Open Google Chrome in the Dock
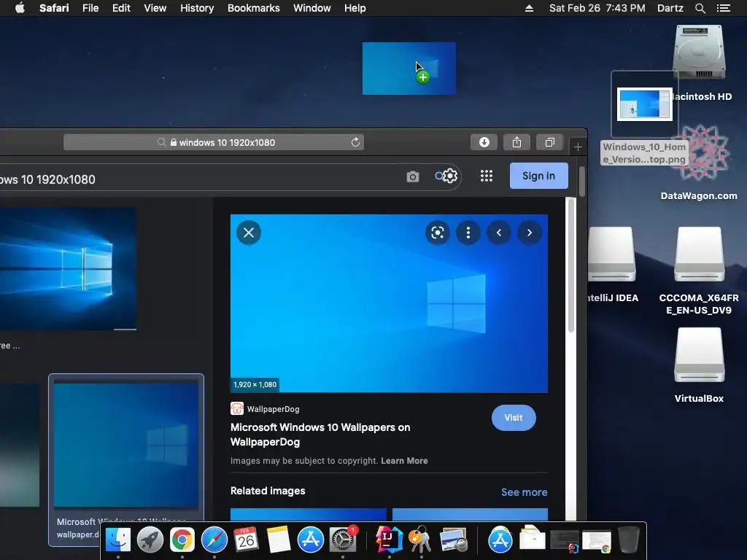 pyautogui.click(x=182, y=540)
